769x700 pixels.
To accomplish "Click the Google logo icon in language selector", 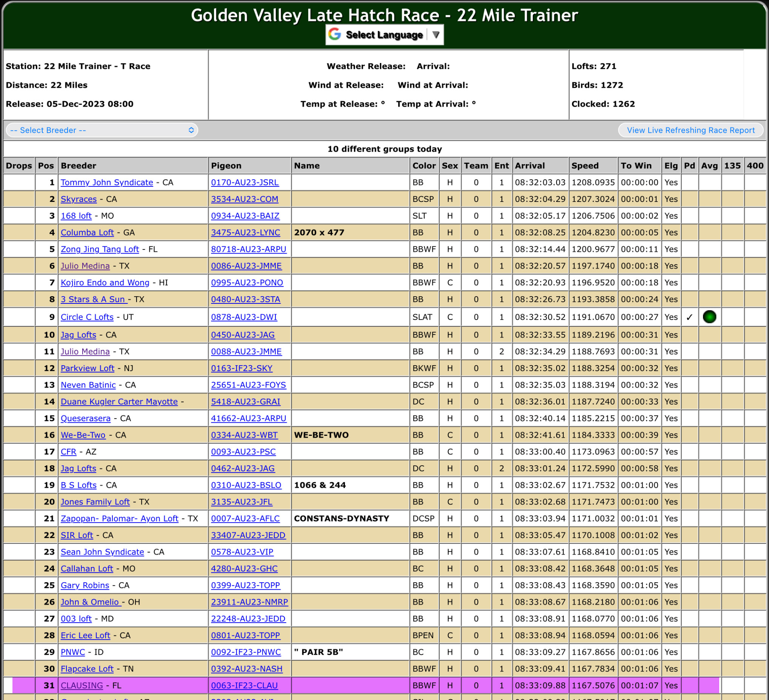I will (x=335, y=34).
